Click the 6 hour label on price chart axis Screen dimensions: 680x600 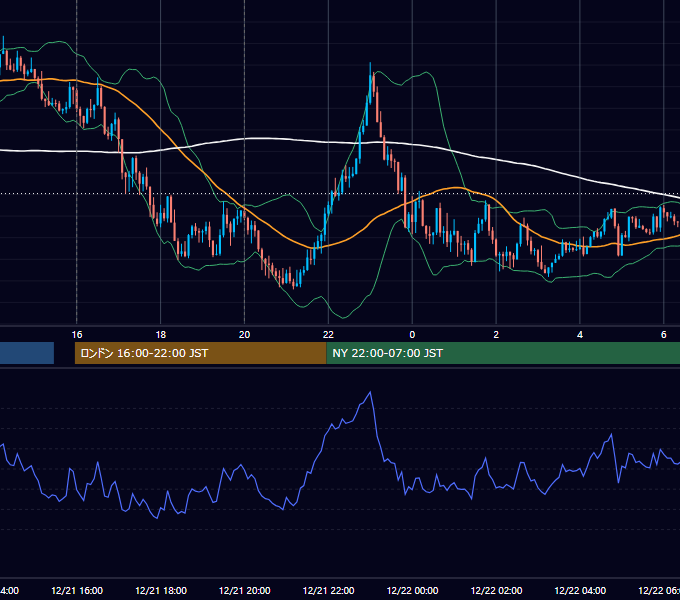664,335
